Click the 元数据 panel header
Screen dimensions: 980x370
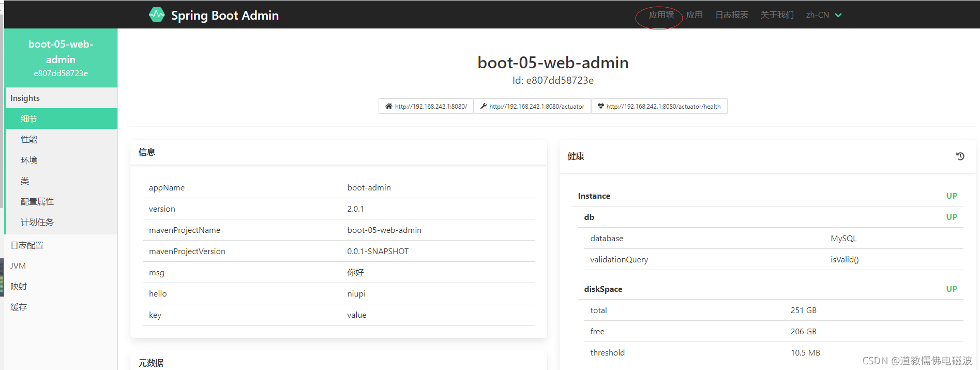point(339,362)
